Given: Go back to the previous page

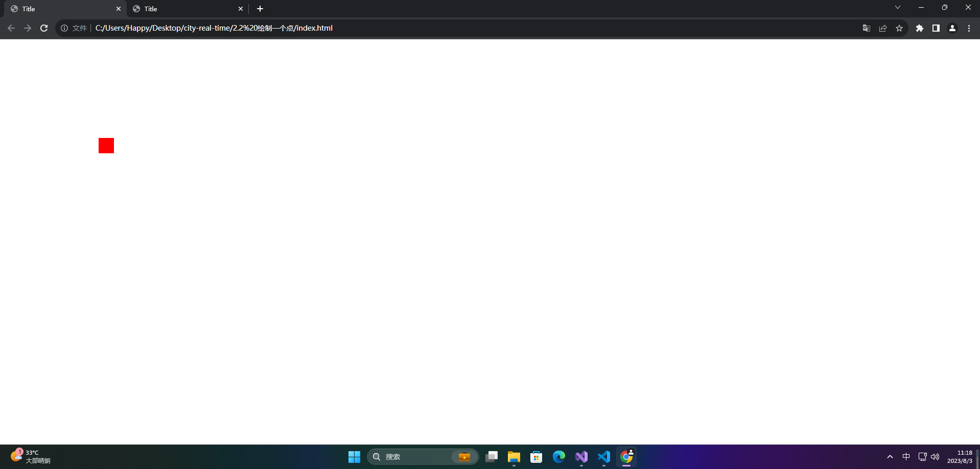Looking at the screenshot, I should (11, 28).
